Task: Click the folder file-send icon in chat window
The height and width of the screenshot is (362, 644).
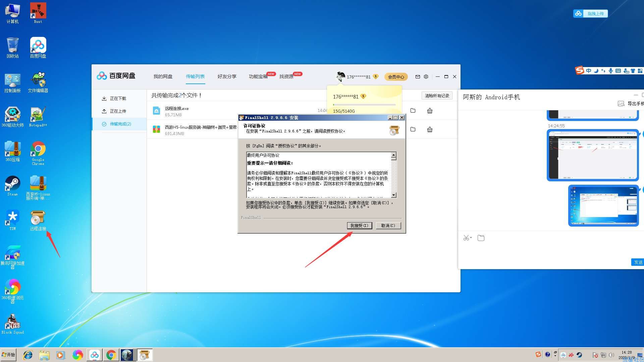Action: pyautogui.click(x=481, y=238)
